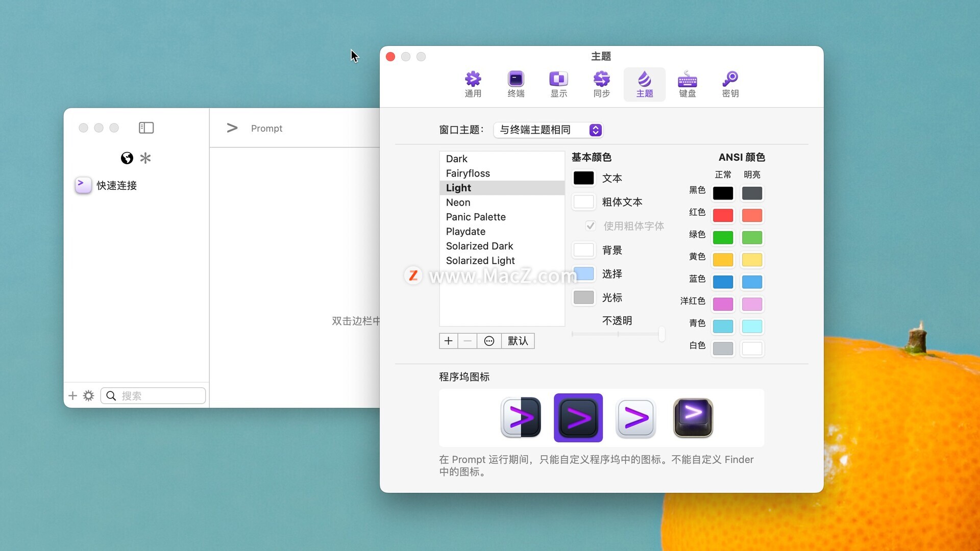
Task: Open the 窗口主题 dropdown menu
Action: [x=548, y=130]
